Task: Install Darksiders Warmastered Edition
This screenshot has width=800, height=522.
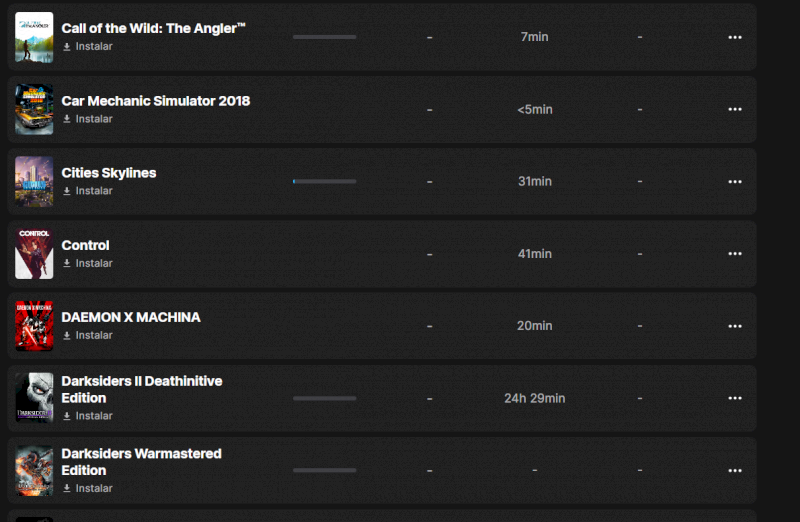Action: (88, 488)
